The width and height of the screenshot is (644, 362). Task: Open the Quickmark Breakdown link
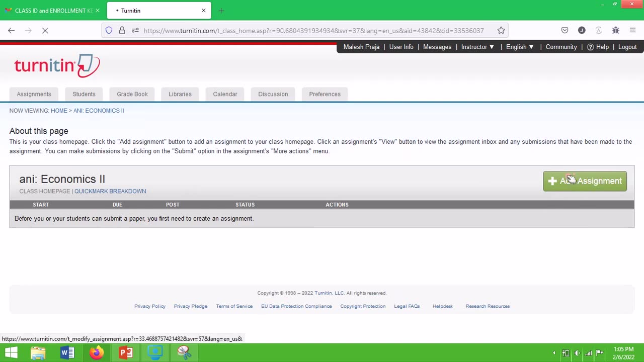tap(110, 191)
